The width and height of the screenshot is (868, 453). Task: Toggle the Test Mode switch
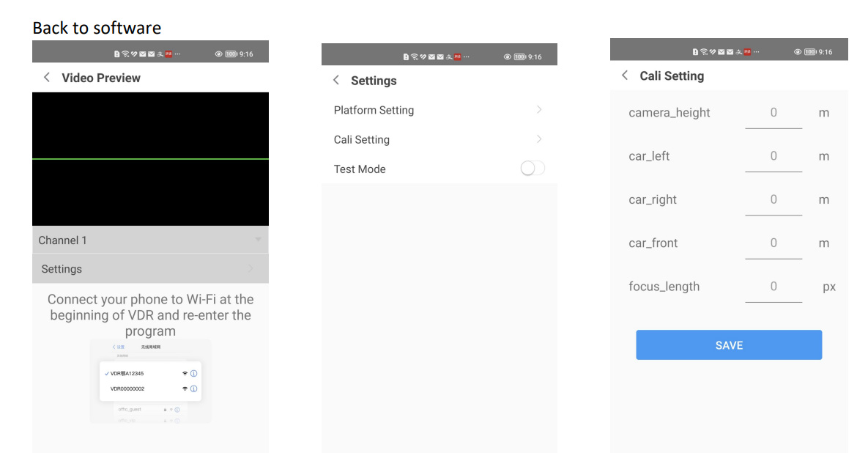click(533, 169)
